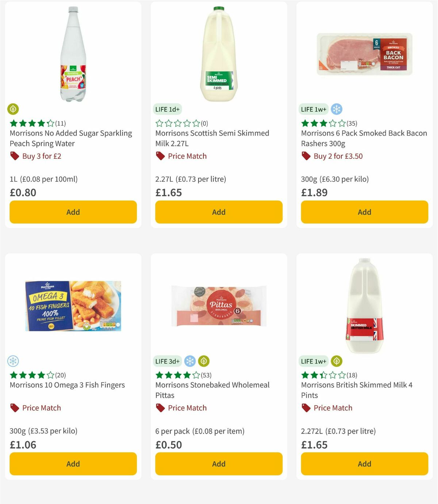Click the offer tag icon beside Buy 3 for £2

point(14,156)
